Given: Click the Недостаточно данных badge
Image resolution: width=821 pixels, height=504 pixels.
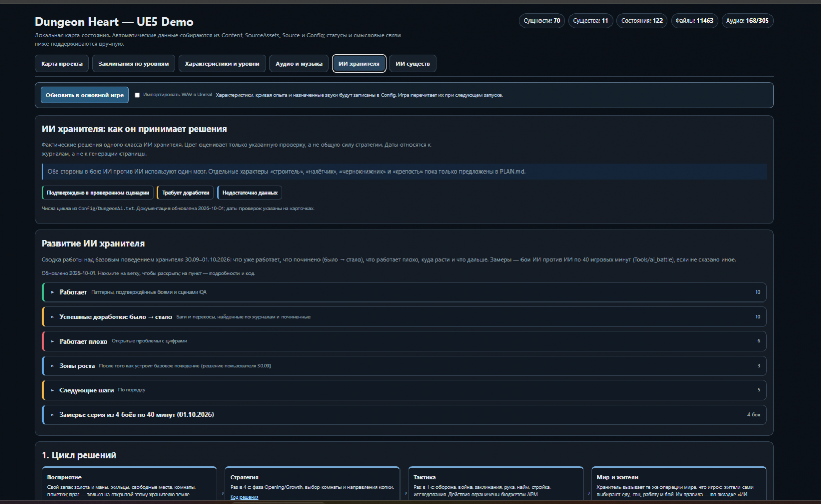Looking at the screenshot, I should 249,193.
